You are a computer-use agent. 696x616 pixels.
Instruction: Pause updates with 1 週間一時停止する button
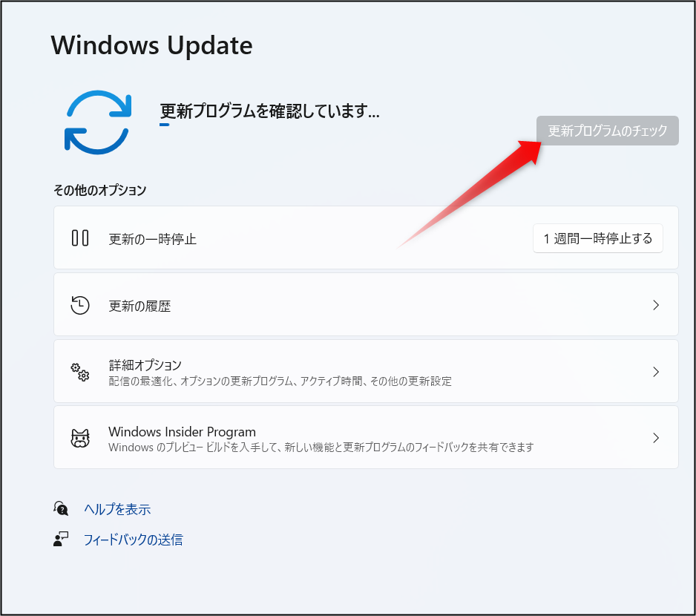(x=597, y=238)
